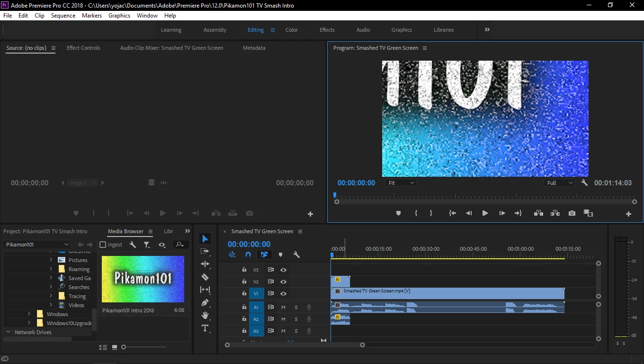644x364 pixels.
Task: Expand the Pictures folder
Action: (51, 260)
